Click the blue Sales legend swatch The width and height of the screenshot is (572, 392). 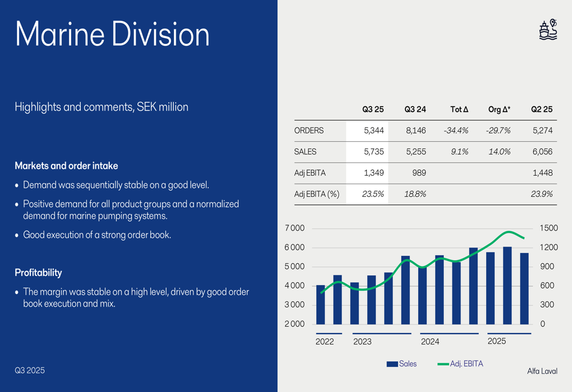click(x=392, y=364)
